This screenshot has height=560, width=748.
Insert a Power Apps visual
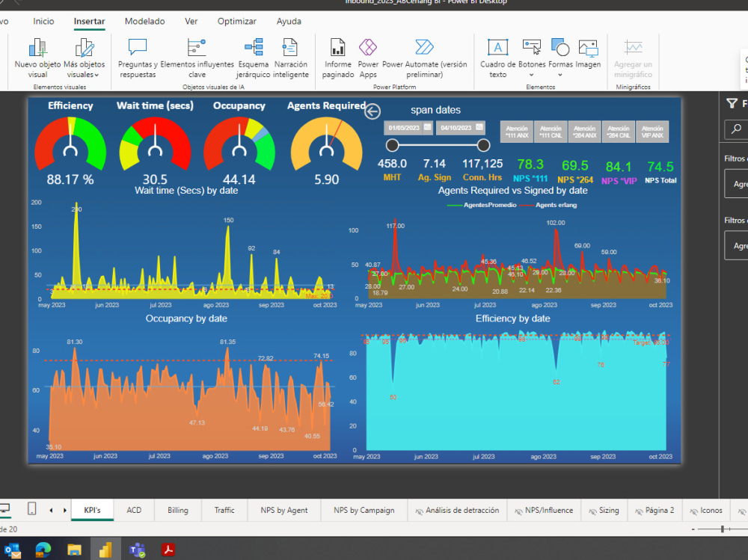(368, 60)
